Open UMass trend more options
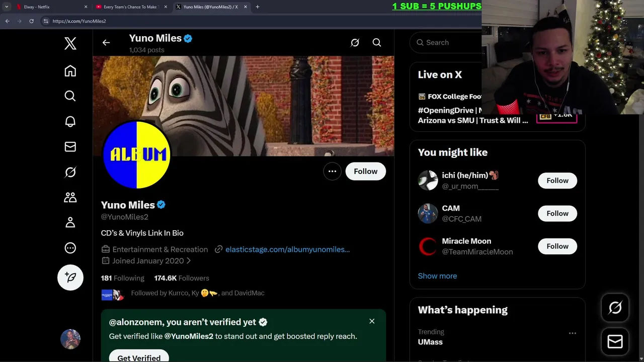The width and height of the screenshot is (644, 362). 573,333
